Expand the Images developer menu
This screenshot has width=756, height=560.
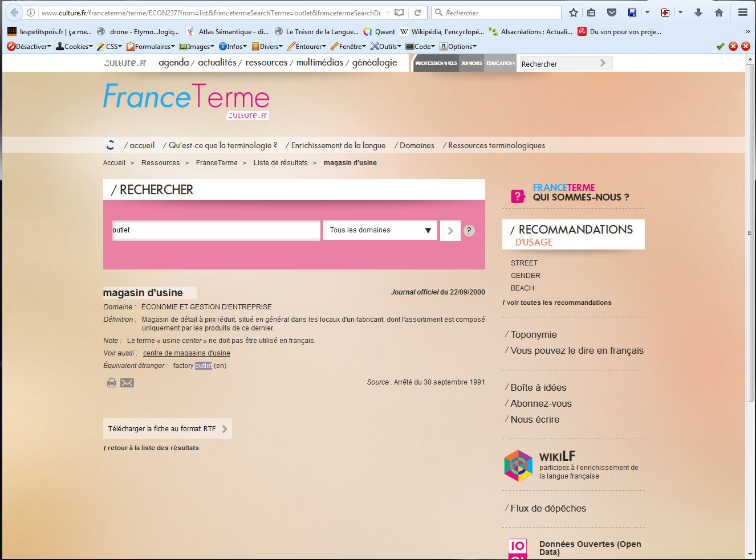coord(197,46)
